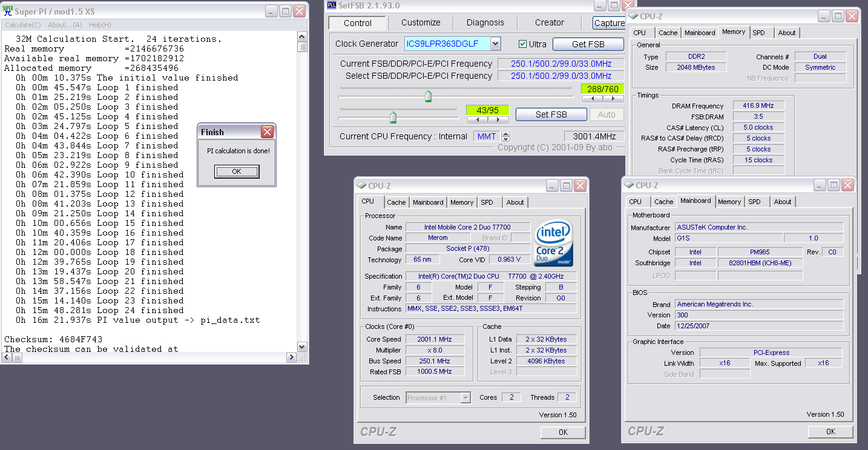Open SPD tab in CPU-Z Mainboard window
Viewport: 868px width, 450px height.
(x=754, y=202)
